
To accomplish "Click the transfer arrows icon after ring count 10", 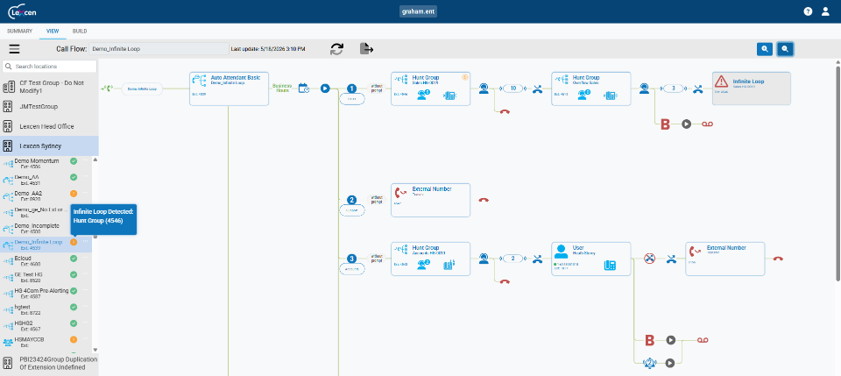I will click(x=537, y=90).
